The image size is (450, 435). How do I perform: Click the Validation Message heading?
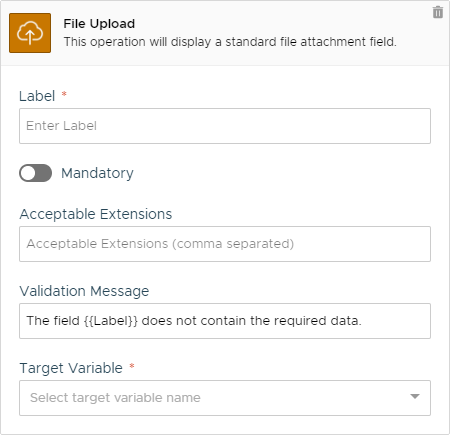point(84,291)
